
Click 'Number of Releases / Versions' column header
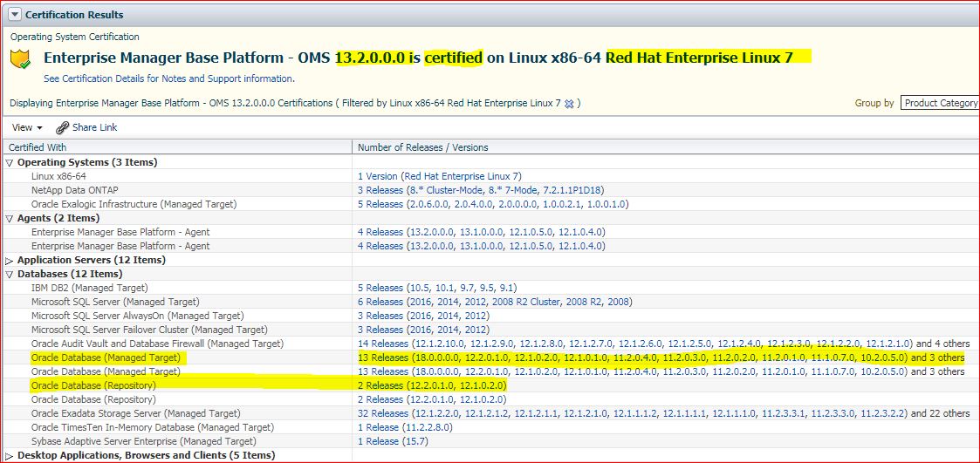[422, 147]
